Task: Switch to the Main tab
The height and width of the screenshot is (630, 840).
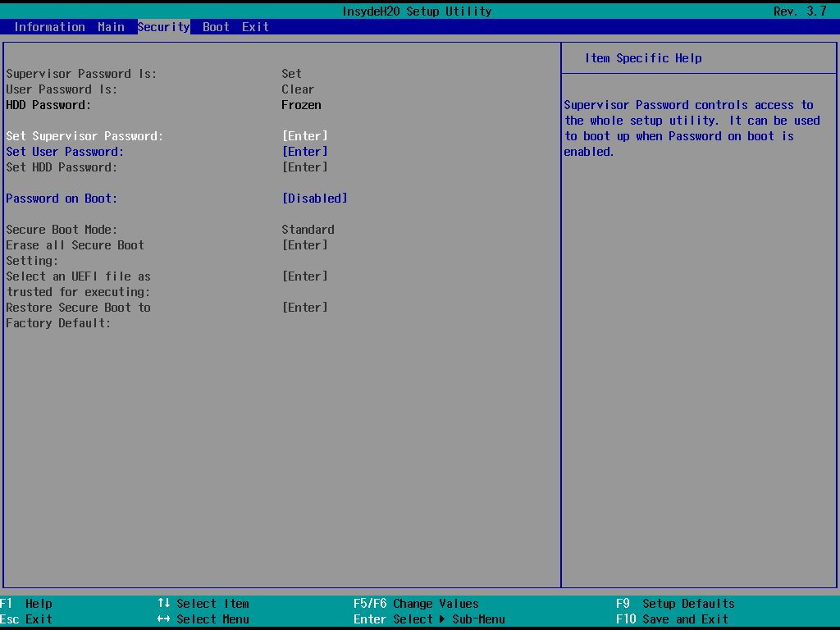Action: pos(111,27)
